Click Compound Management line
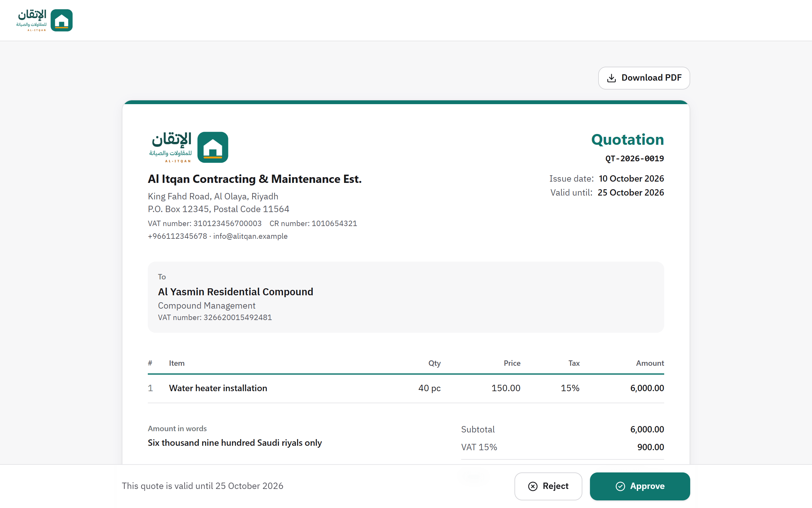 click(207, 306)
